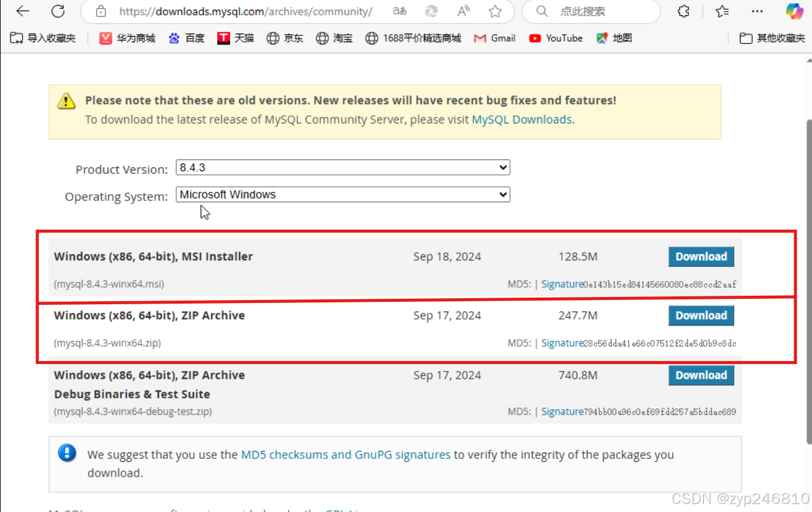Reload the page with the refresh icon
Screen dimensions: 812x512
click(x=58, y=11)
